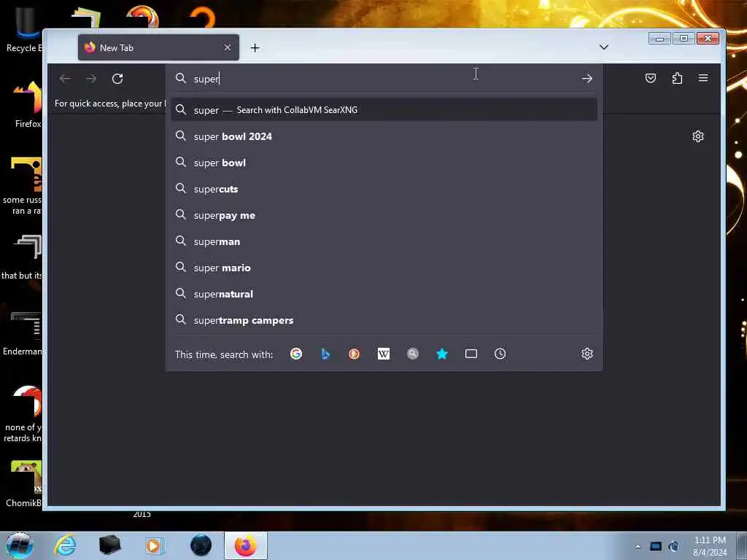The height and width of the screenshot is (560, 747).
Task: Expand the list all tabs chevron
Action: 603,47
